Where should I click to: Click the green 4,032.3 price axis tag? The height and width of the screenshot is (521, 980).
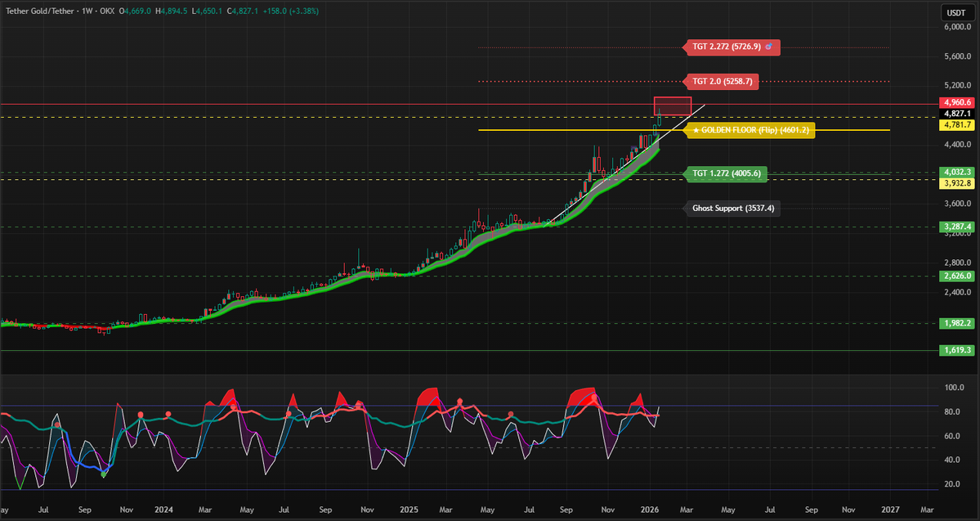pyautogui.click(x=957, y=172)
